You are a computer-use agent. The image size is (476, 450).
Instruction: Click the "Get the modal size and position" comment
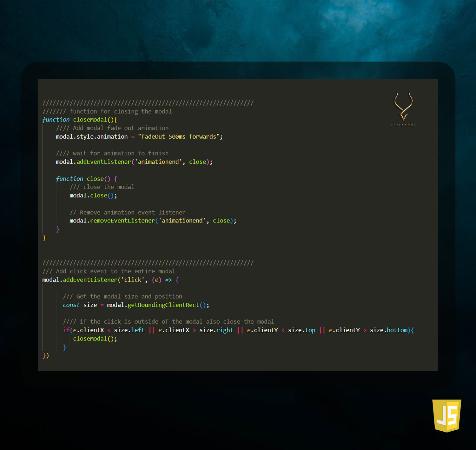tap(129, 296)
